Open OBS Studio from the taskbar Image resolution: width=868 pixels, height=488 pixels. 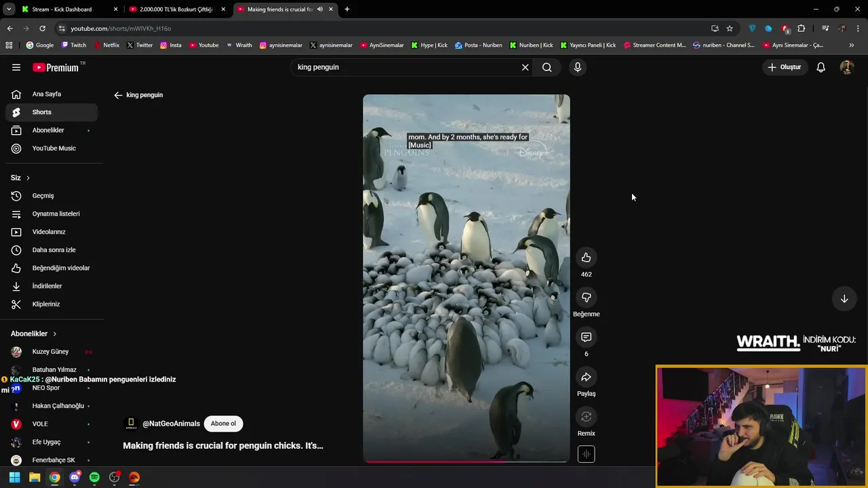pyautogui.click(x=114, y=477)
